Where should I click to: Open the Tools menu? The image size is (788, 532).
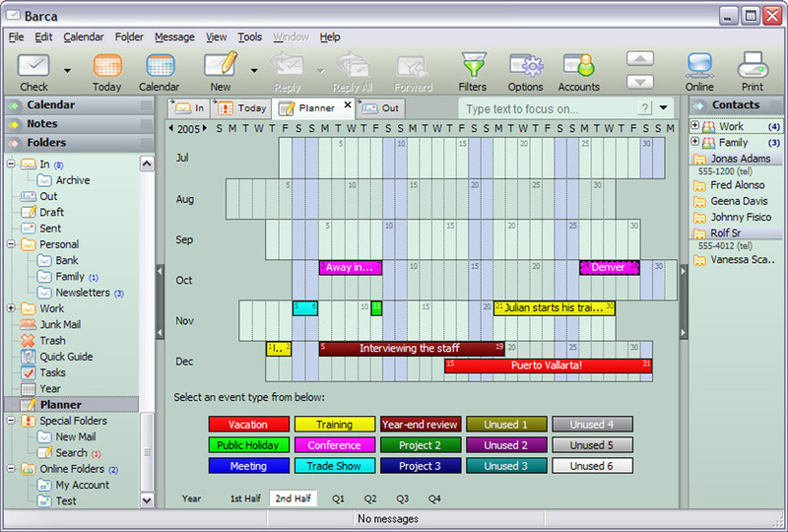[x=250, y=37]
